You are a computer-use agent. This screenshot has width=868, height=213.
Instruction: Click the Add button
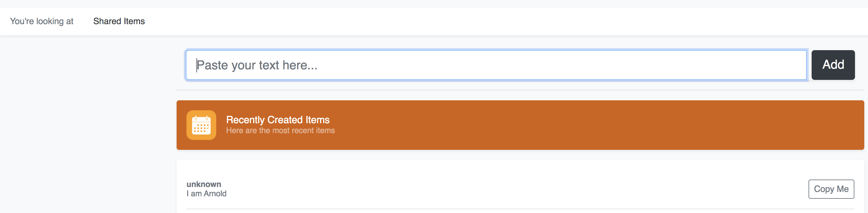pyautogui.click(x=833, y=65)
